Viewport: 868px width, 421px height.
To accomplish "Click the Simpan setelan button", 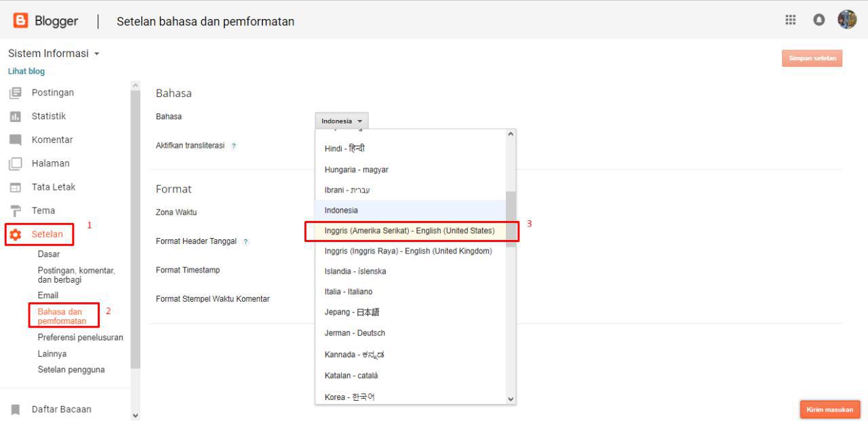I will (812, 58).
